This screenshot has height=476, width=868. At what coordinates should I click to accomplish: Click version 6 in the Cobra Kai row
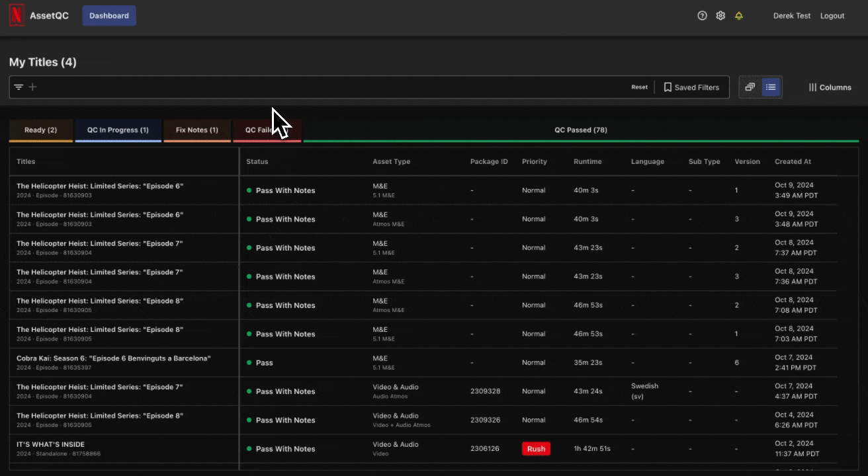pos(736,362)
